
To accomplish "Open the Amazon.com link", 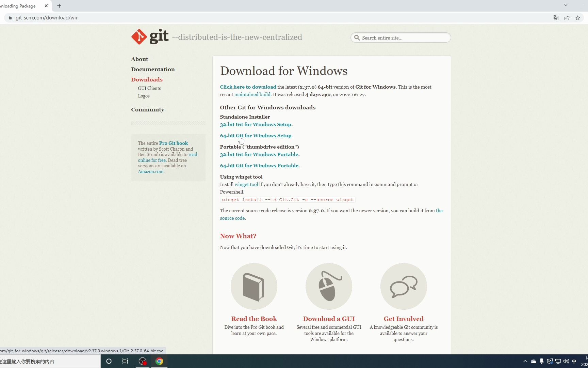I will [150, 172].
